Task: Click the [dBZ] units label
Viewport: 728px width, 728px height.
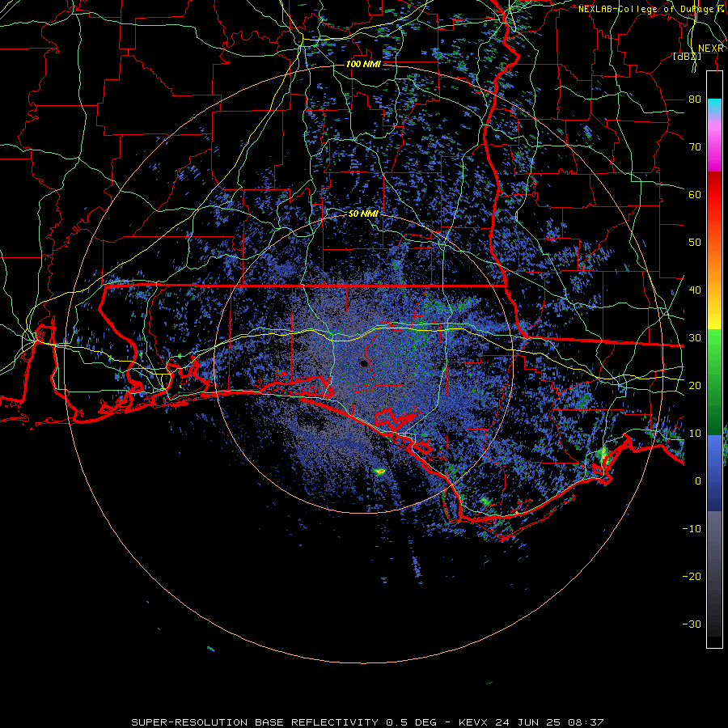Action: click(x=687, y=57)
